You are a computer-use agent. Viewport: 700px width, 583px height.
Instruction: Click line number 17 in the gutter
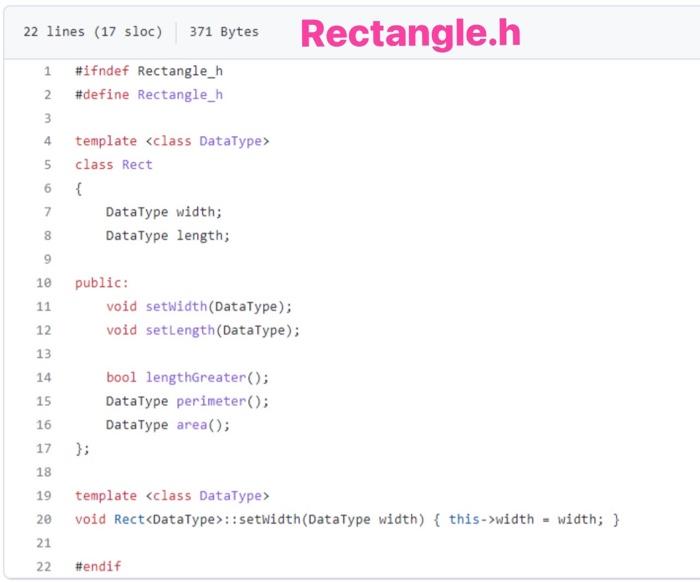tap(44, 448)
